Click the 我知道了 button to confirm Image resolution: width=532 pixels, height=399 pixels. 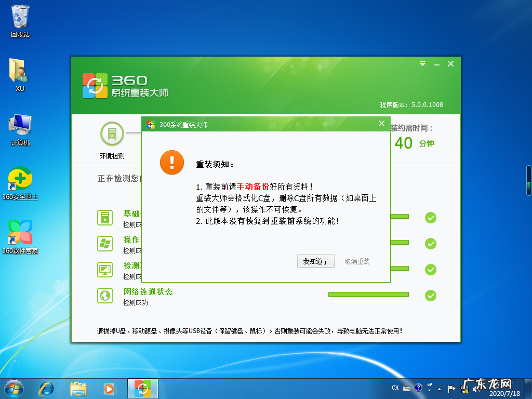tap(315, 261)
